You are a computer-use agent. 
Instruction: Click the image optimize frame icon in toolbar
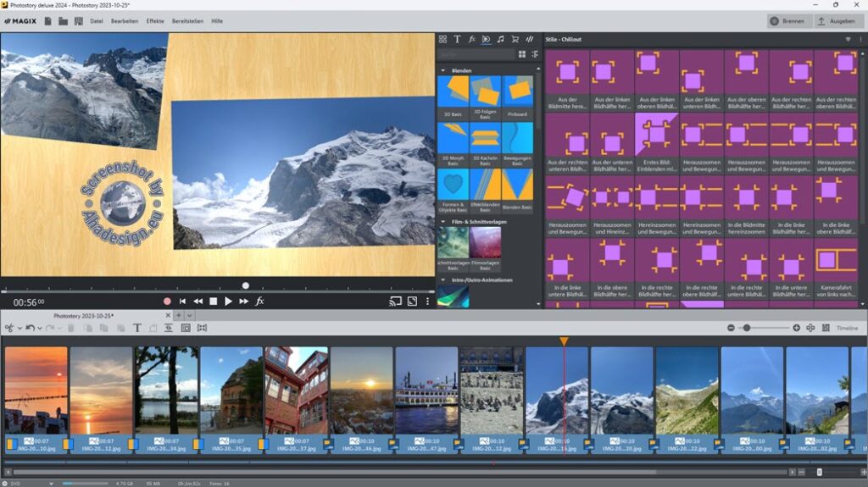coord(186,328)
